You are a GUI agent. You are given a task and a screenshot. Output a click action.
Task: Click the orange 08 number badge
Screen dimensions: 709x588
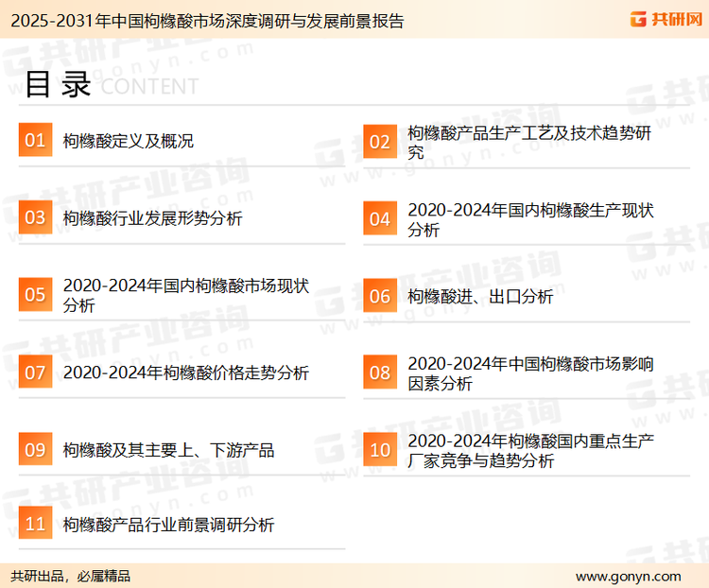380,372
